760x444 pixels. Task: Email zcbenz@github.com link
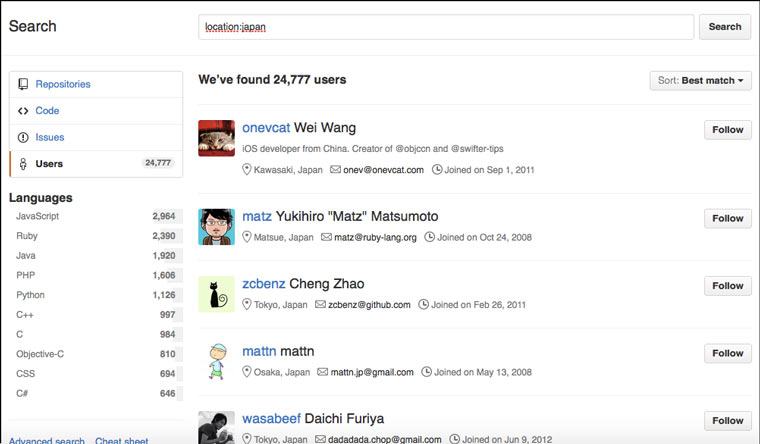(369, 305)
